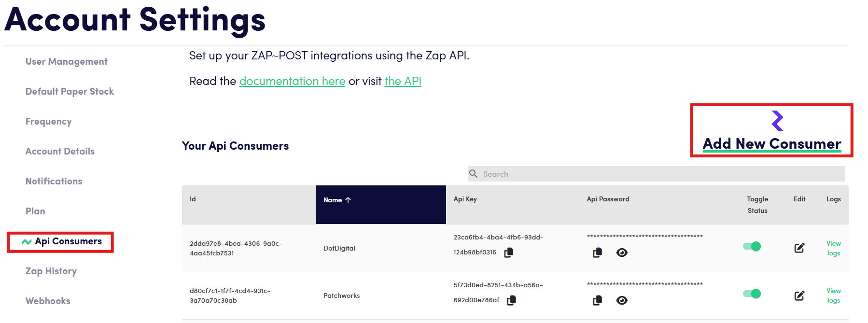The width and height of the screenshot is (868, 323).
Task: Copy the DotDigital API key
Action: 508,253
